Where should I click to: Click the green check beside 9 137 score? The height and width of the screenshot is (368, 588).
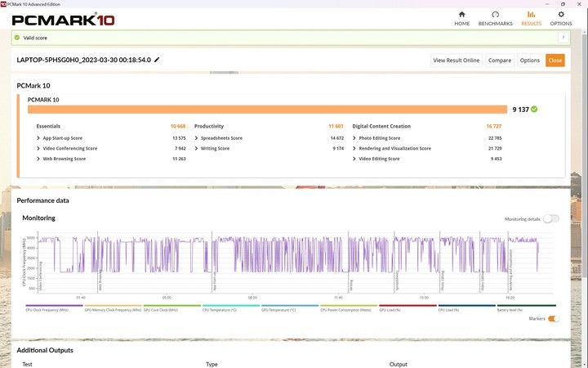[x=534, y=109]
